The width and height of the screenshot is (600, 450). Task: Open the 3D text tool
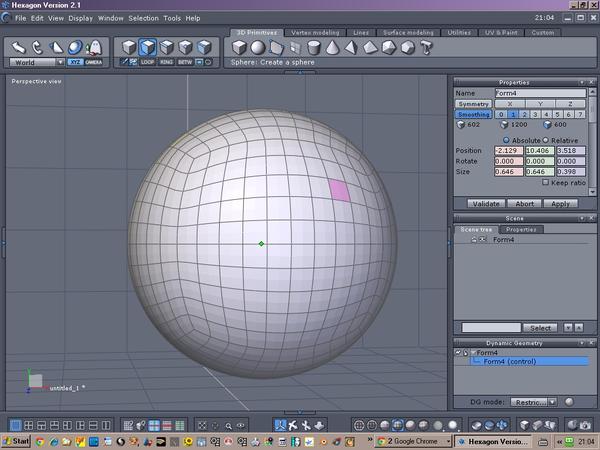point(426,48)
